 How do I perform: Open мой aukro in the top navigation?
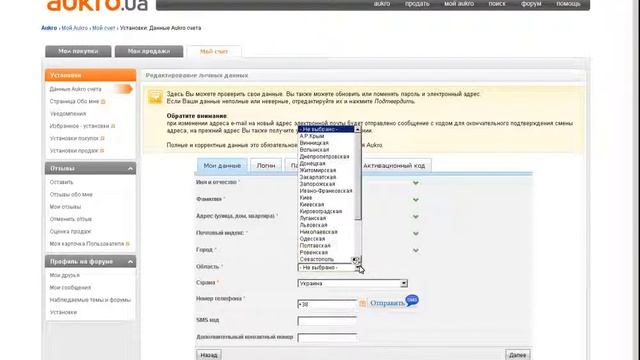point(459,4)
